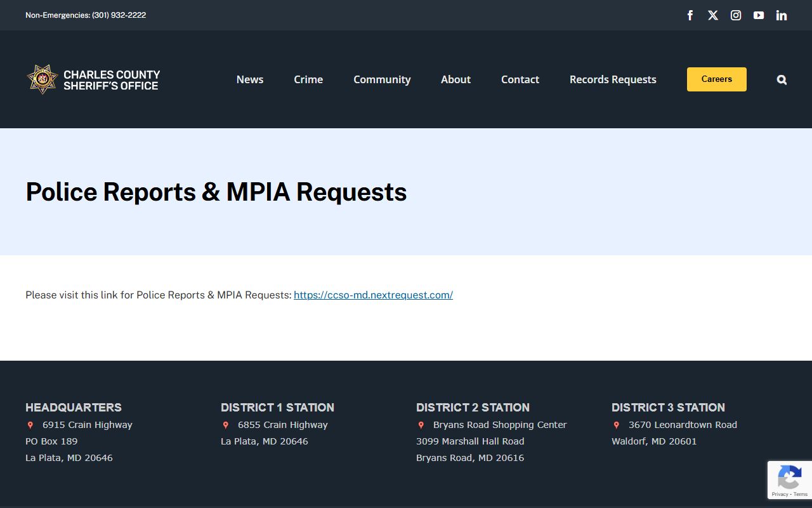Select Records Requests in navigation

[613, 79]
